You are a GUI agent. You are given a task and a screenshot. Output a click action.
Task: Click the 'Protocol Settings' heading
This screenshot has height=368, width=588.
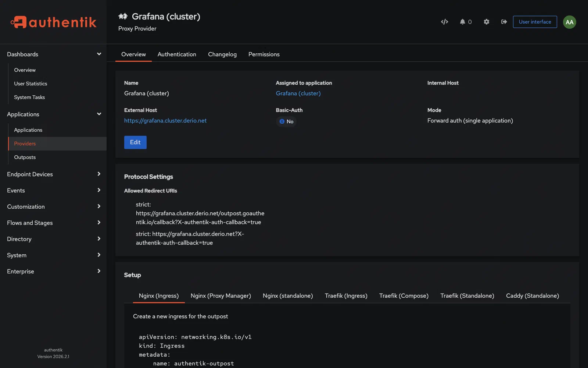148,177
